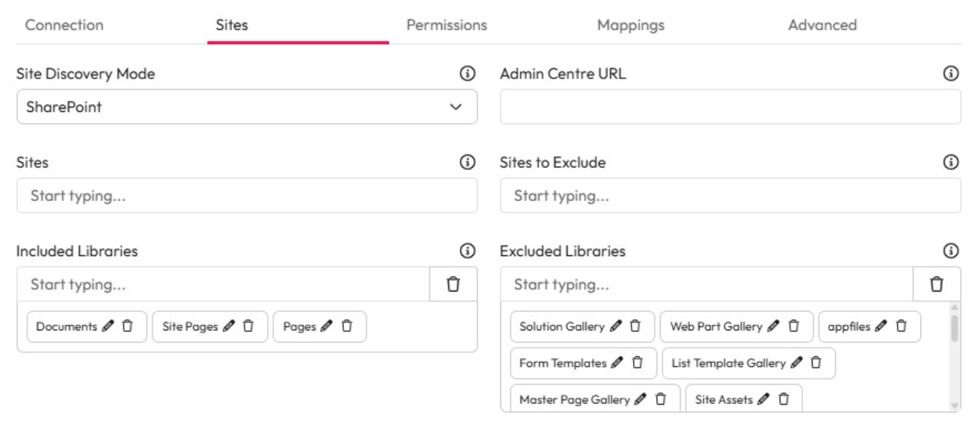
Task: Delete the appfiles excluded library tag
Action: [x=901, y=326]
